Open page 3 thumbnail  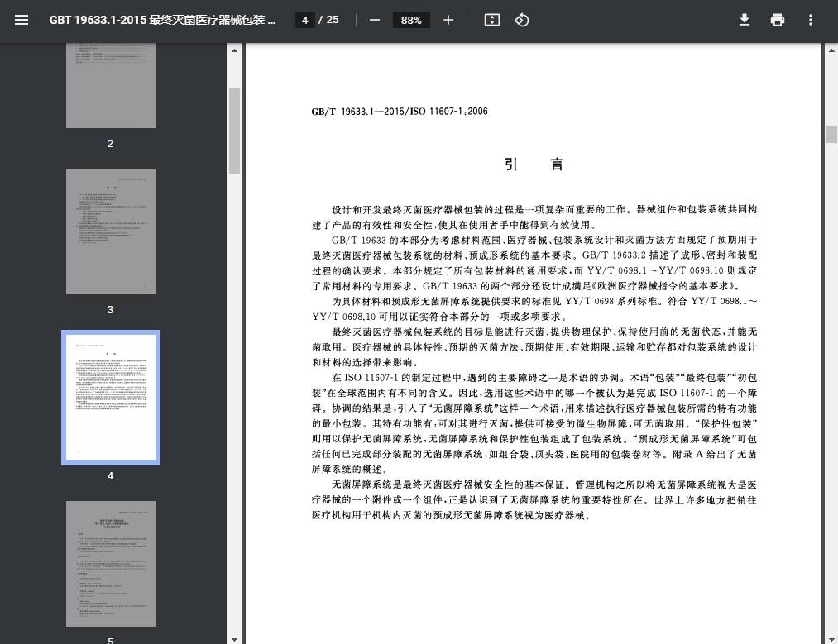tap(111, 231)
